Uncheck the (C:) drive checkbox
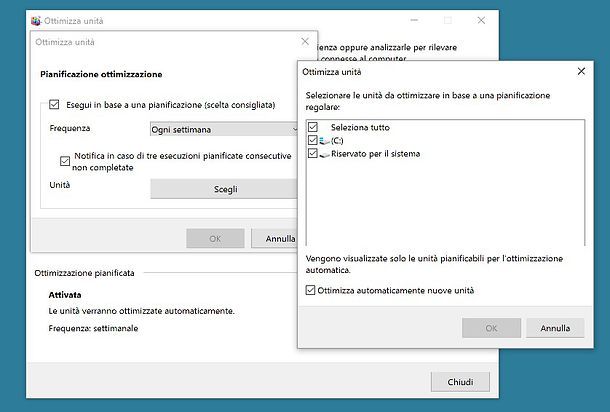 (x=313, y=141)
